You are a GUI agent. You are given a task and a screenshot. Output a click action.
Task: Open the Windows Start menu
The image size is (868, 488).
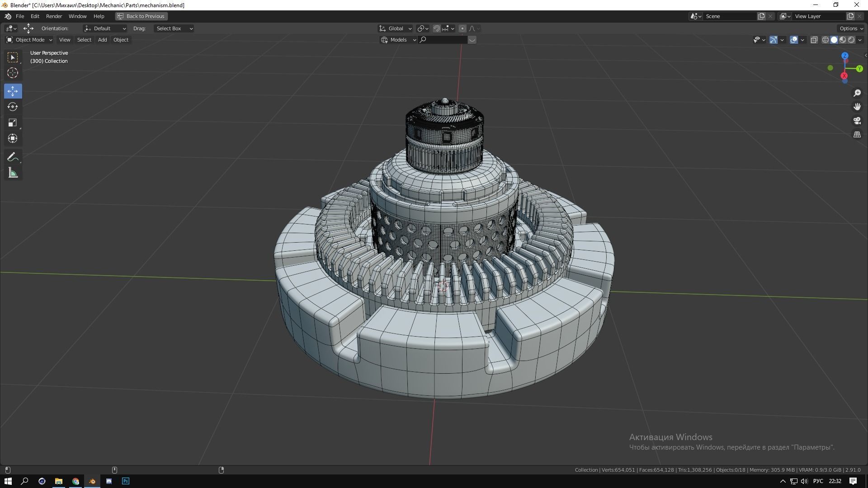[8, 481]
